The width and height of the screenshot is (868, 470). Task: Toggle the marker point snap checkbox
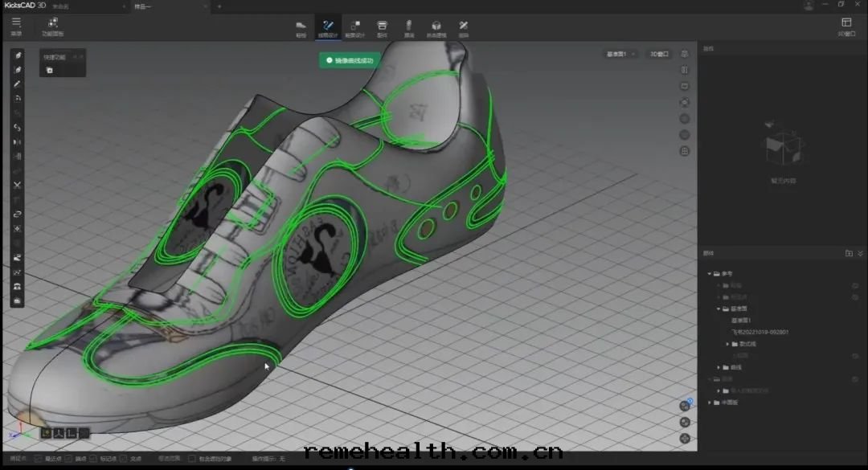point(94,459)
